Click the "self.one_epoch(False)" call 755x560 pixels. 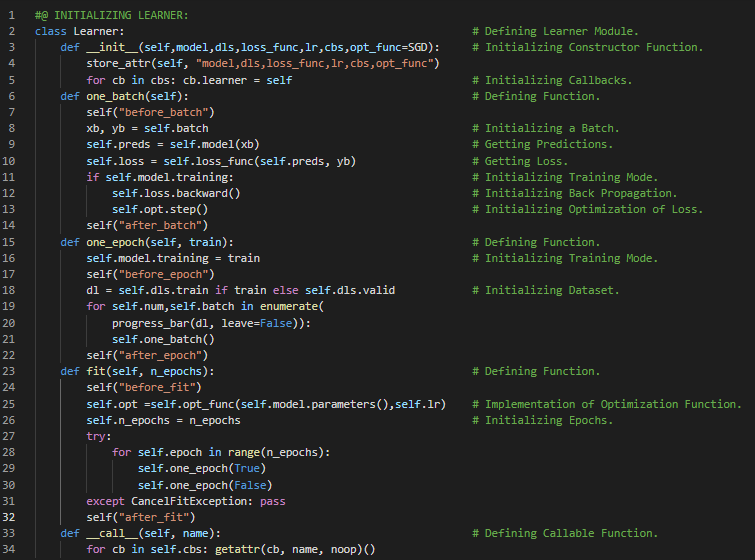[x=204, y=484]
